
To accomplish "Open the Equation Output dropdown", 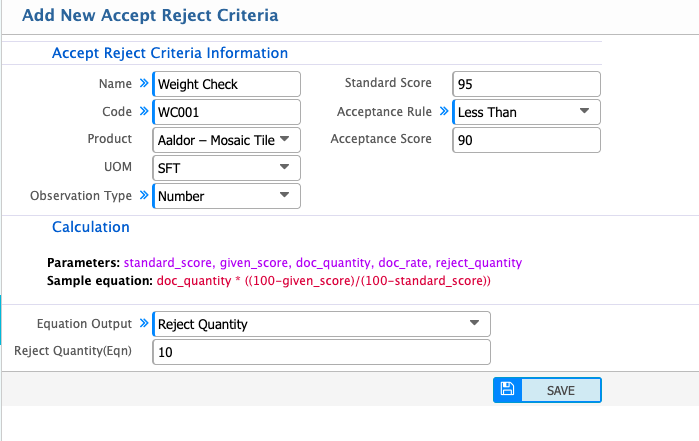I will (x=321, y=324).
